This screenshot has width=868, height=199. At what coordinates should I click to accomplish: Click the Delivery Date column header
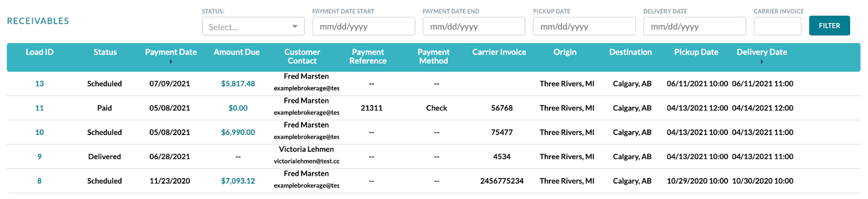762,52
